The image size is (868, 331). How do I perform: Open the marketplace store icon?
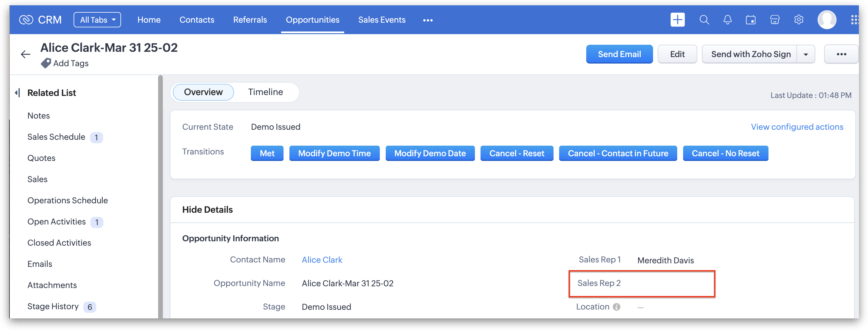click(774, 20)
